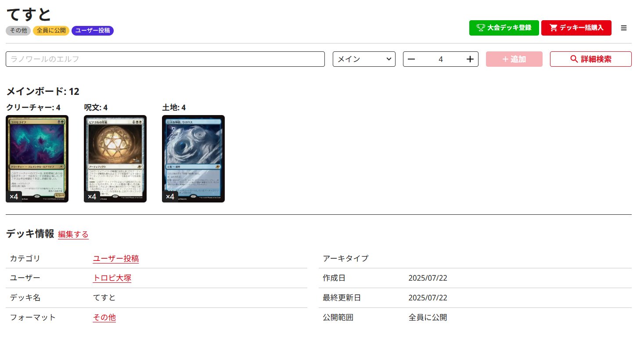Screen dimensions: 644x354
Task: Click the メインボード: 12 heading
Action: (43, 92)
